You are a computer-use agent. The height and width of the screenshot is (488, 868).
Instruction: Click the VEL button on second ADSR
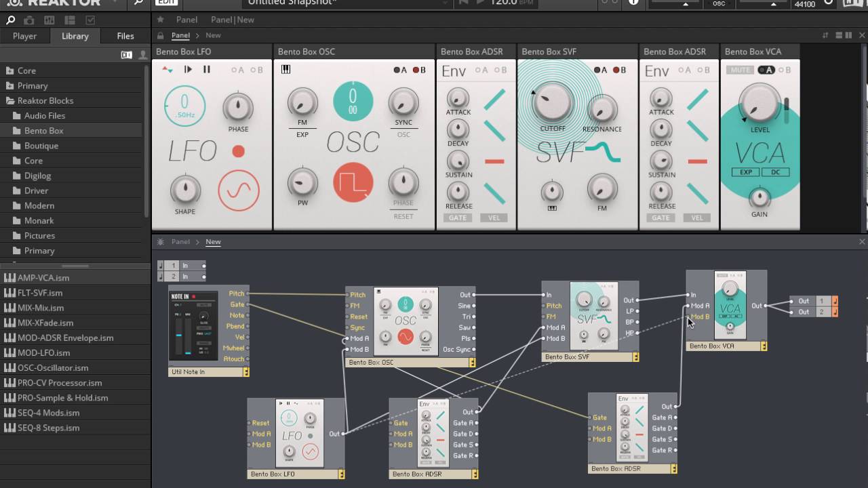click(697, 218)
